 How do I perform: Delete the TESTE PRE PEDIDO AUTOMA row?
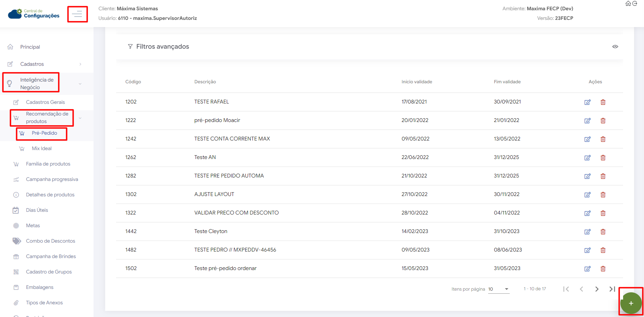pos(603,176)
